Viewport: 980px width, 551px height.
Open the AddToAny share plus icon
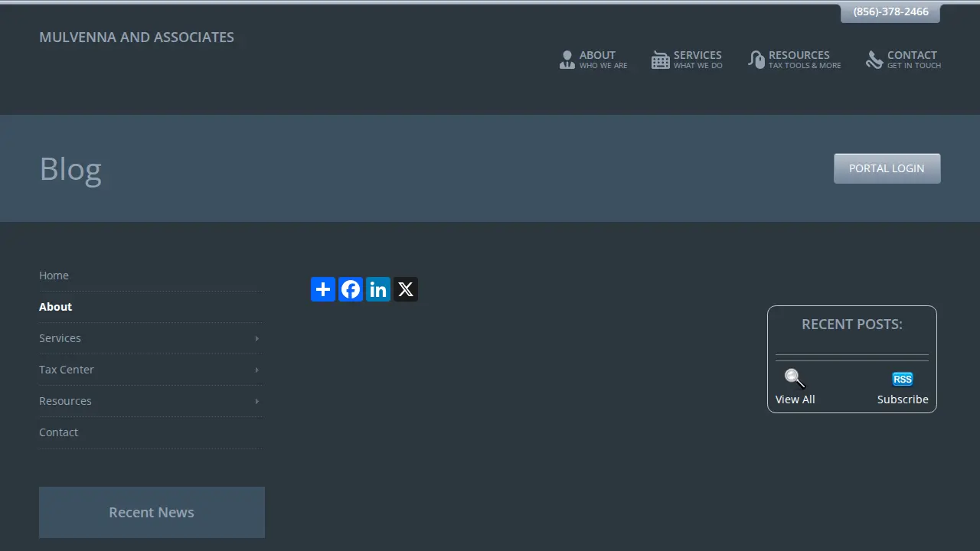pyautogui.click(x=323, y=289)
